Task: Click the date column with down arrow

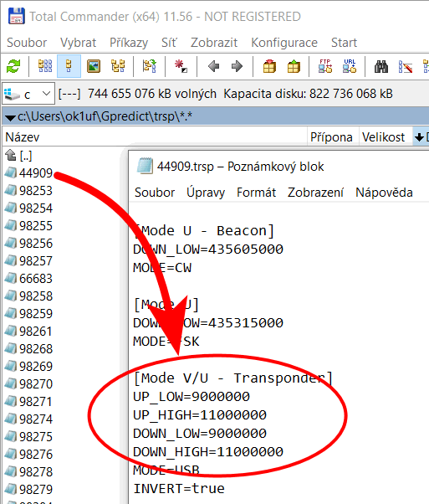Action: [421, 137]
